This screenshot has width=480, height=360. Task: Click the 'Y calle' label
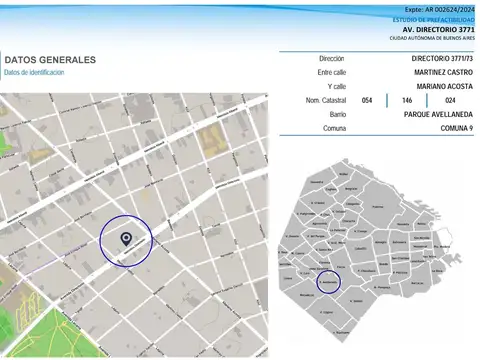[x=337, y=86]
